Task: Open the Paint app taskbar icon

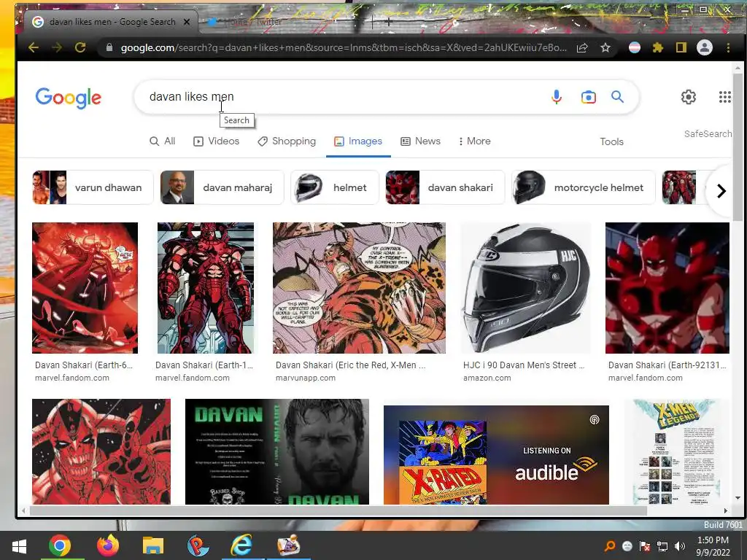Action: point(289,545)
